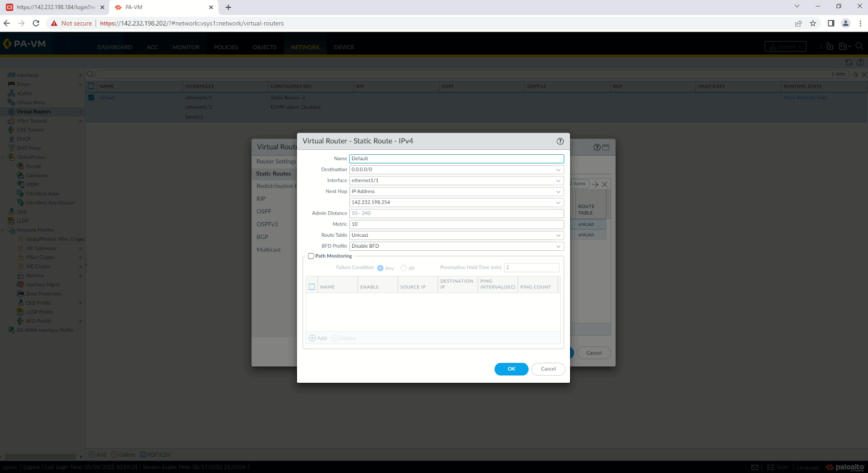The width and height of the screenshot is (868, 473).
Task: Select the Any failure condition radio
Action: tap(380, 268)
